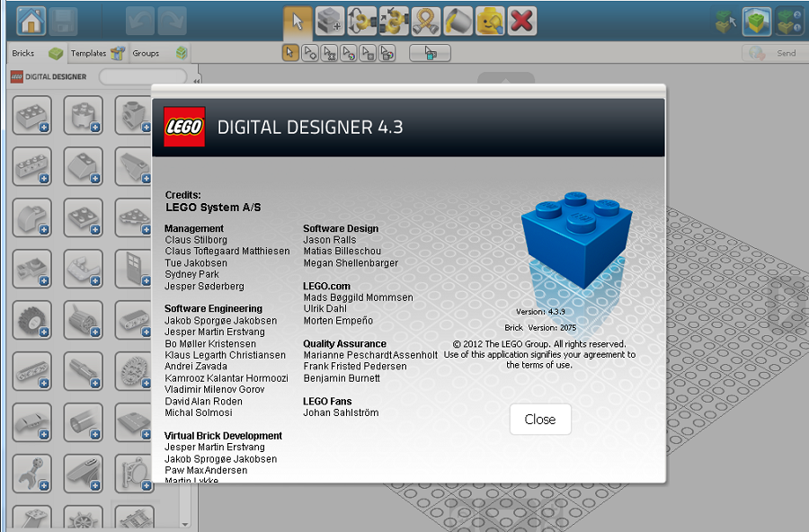
Task: Expand the Technic gears category
Action: [x=133, y=371]
